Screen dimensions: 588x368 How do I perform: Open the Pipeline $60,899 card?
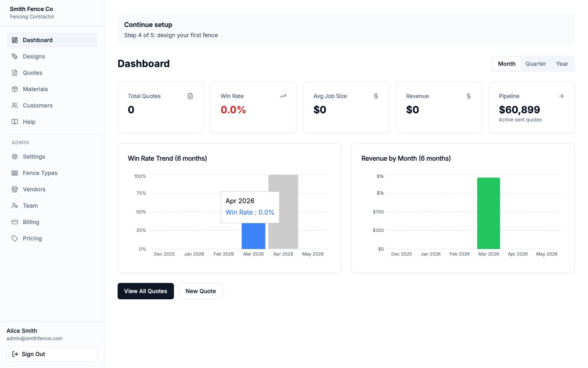click(x=532, y=108)
